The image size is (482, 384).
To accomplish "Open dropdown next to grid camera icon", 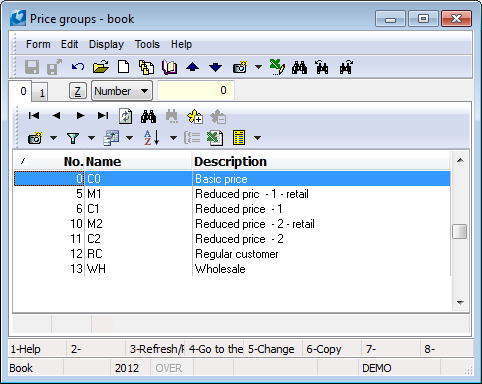I will pos(53,138).
